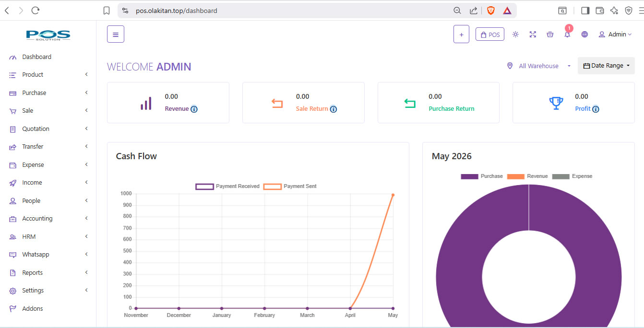Expand the Product sidebar menu

pyautogui.click(x=48, y=75)
